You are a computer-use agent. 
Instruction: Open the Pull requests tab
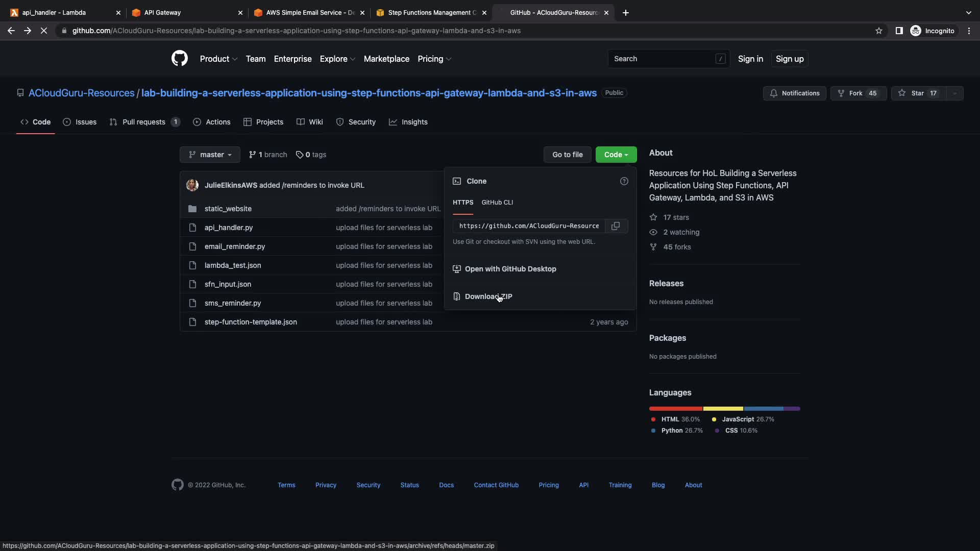pos(144,122)
